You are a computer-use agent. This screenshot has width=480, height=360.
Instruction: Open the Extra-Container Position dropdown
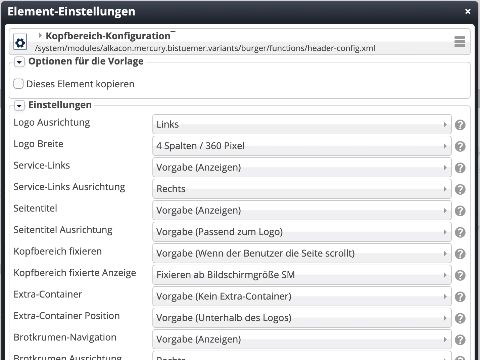click(302, 318)
